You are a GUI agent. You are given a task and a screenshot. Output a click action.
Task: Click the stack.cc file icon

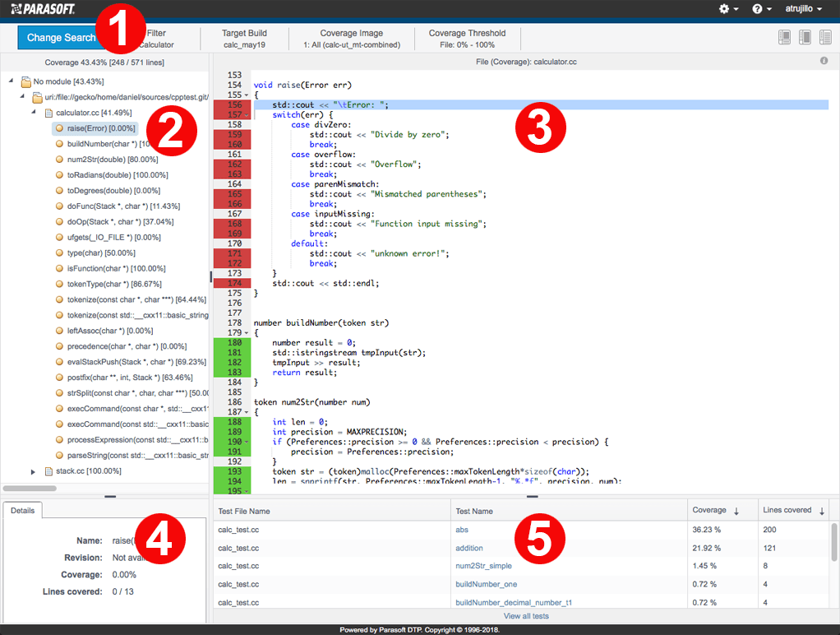point(48,470)
